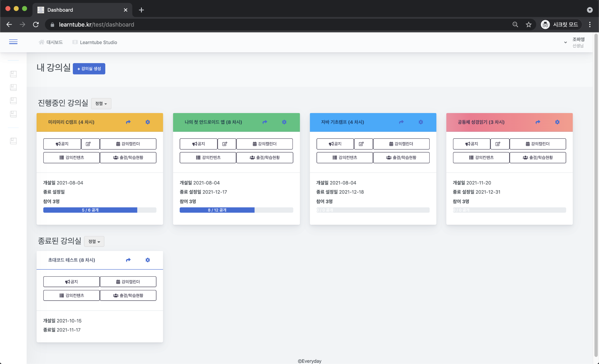Open settings gear on 공동체 성경읽기 card
Screen dimensions: 599x364
pos(557,122)
